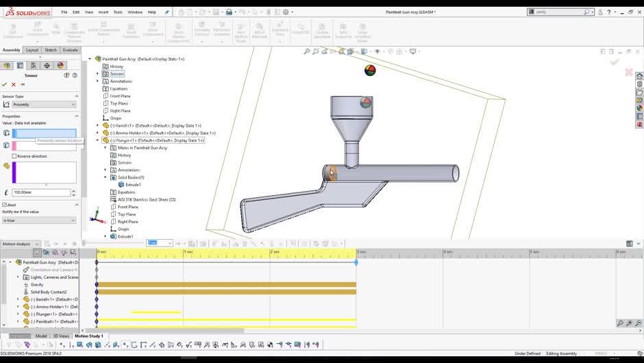
Task: Click the blue end-time key at 3 sec
Action: click(356, 262)
